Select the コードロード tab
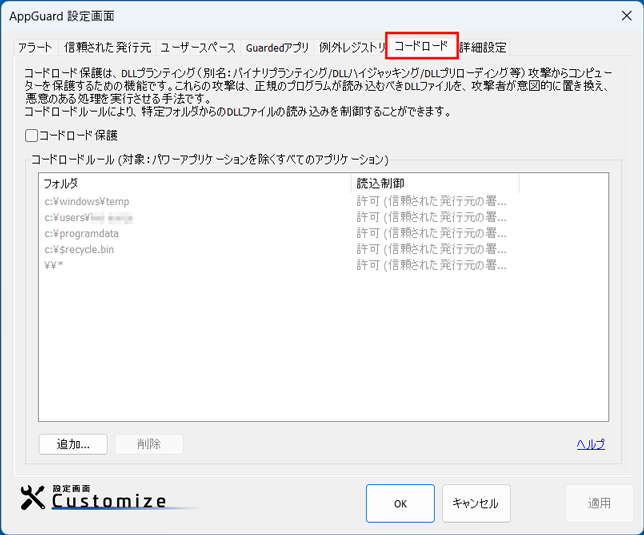644x535 pixels. (421, 46)
